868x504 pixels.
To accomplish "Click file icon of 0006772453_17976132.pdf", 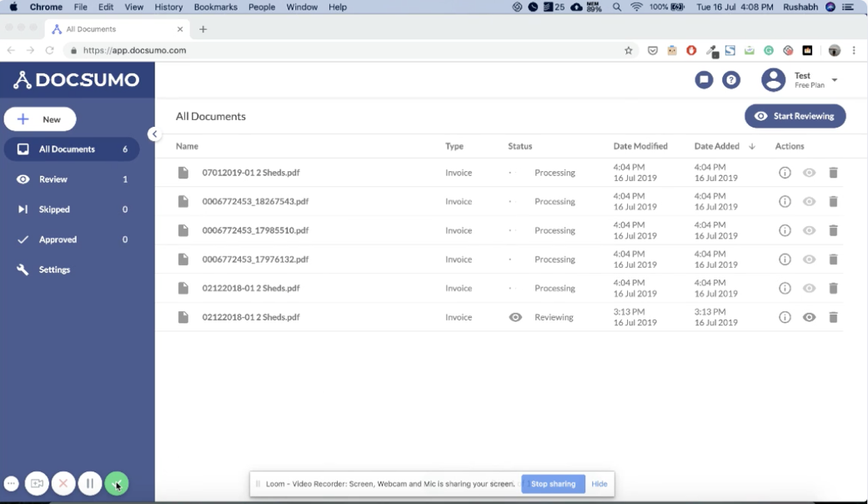I will tap(183, 260).
